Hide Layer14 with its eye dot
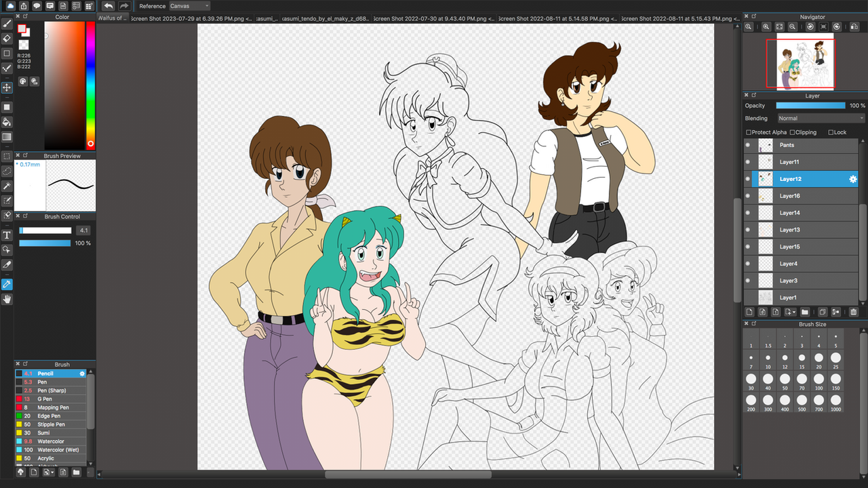This screenshot has height=488, width=868. (x=748, y=213)
